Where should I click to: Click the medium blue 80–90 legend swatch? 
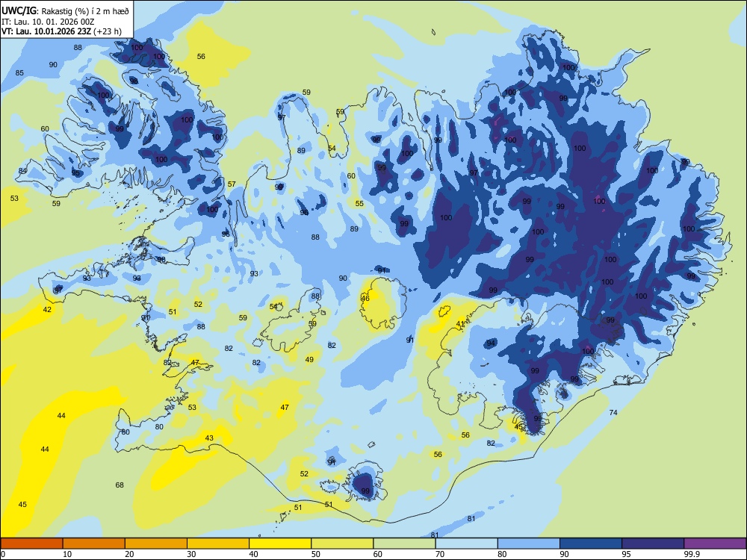[529, 544]
